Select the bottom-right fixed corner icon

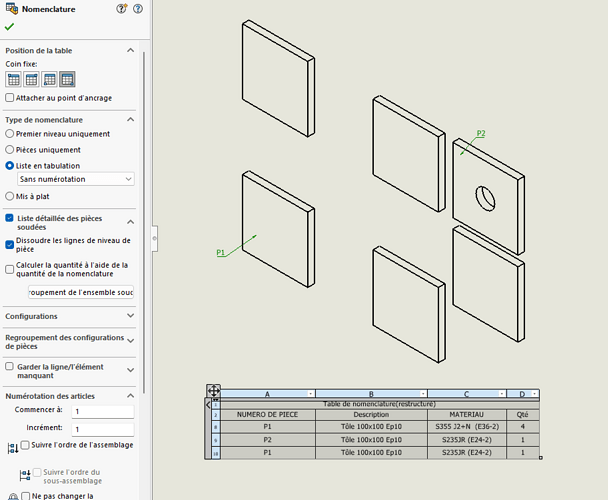pos(67,79)
